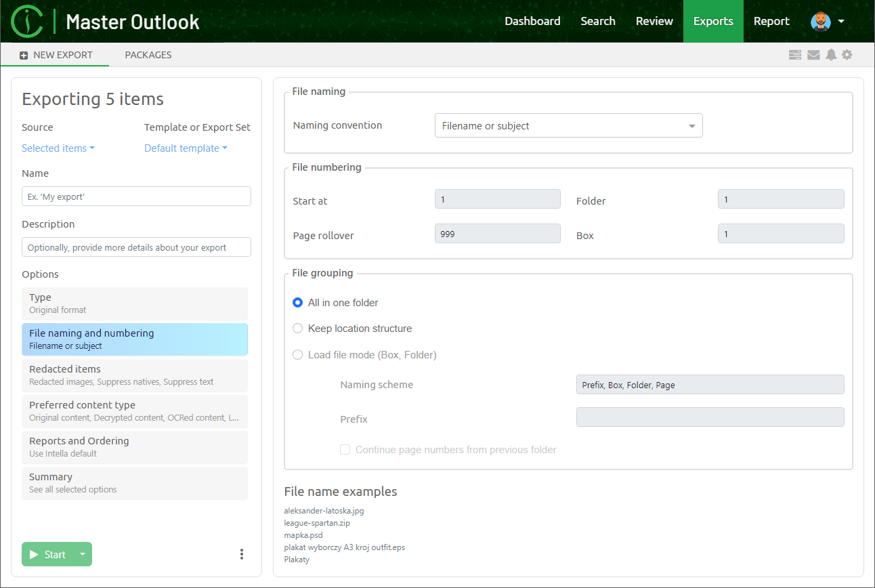Open the Redacted items options section
The image size is (875, 588).
point(135,375)
